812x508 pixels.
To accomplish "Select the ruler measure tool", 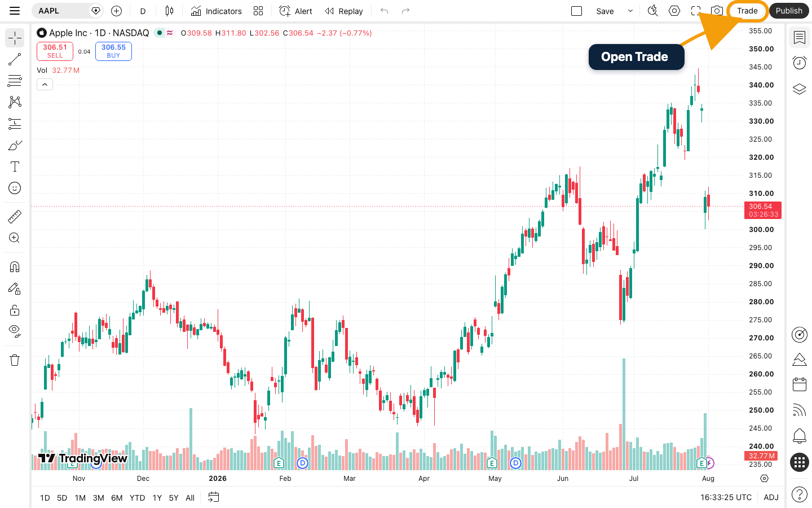I will (15, 217).
